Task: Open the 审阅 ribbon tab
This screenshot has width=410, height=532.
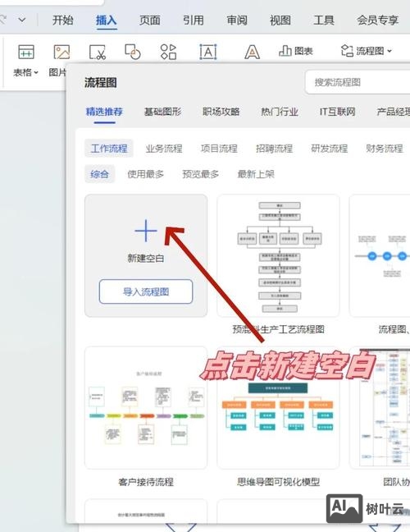Action: pyautogui.click(x=237, y=21)
